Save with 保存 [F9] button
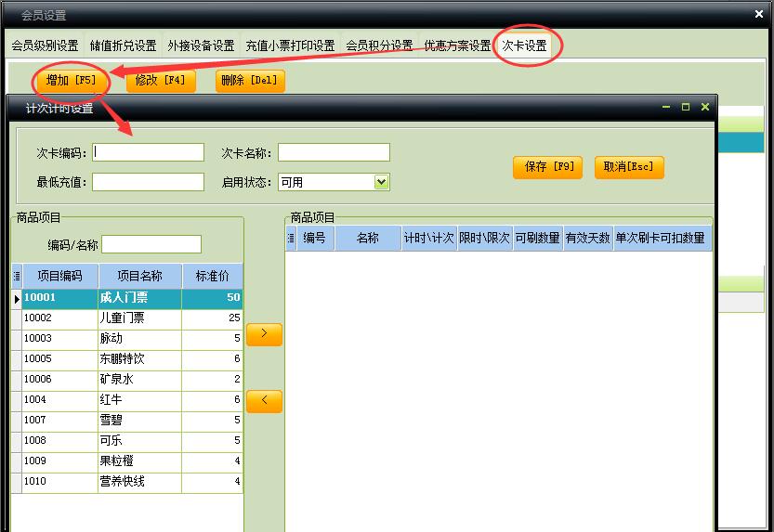 tap(548, 167)
